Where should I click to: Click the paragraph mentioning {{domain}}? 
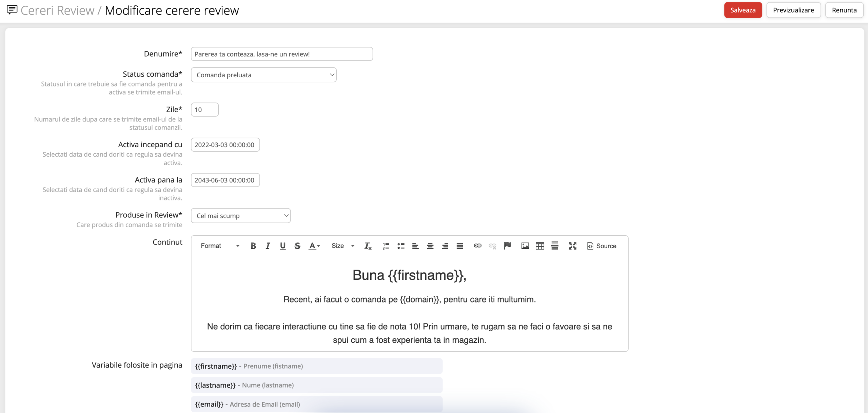click(x=409, y=299)
